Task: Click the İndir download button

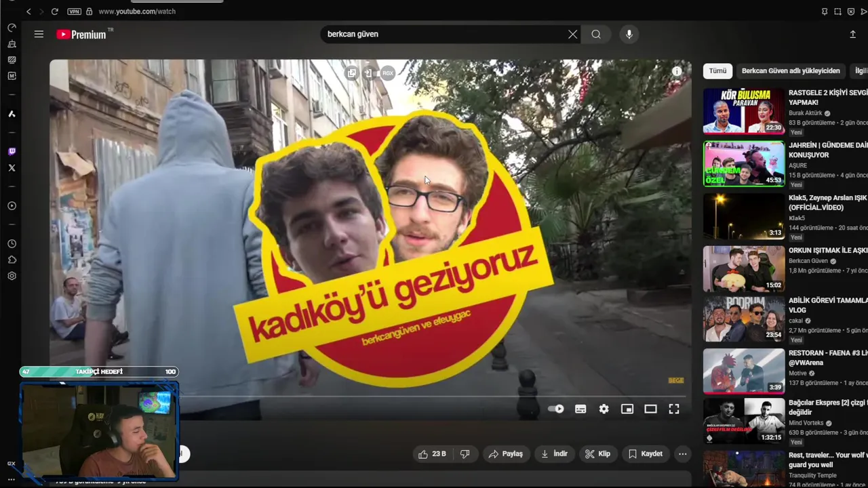Action: 554,454
